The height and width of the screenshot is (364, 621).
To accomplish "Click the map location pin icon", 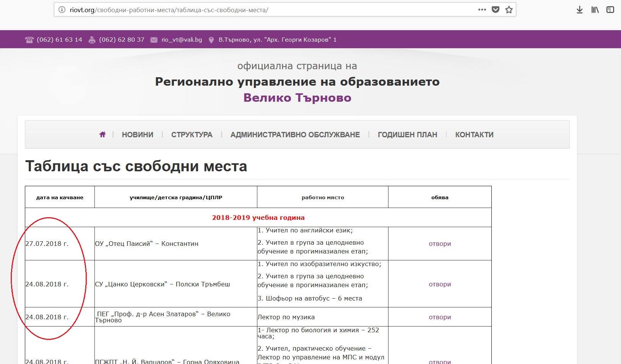I will coord(211,40).
